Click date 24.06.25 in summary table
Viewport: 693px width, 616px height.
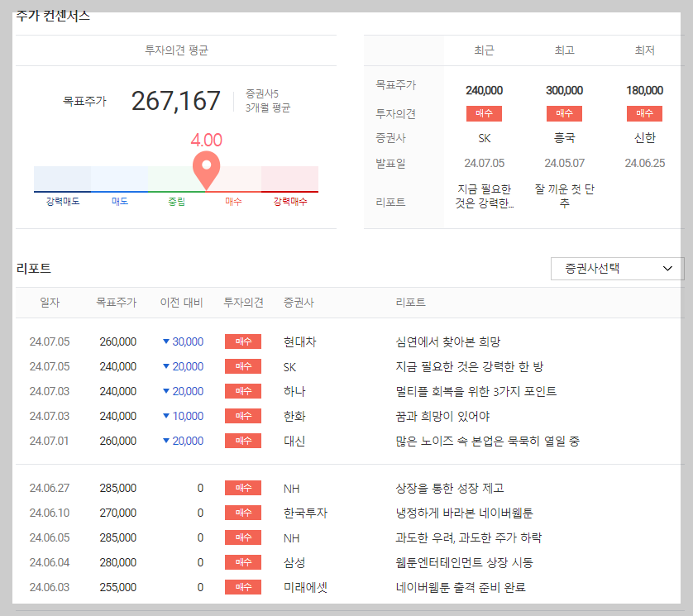[644, 163]
